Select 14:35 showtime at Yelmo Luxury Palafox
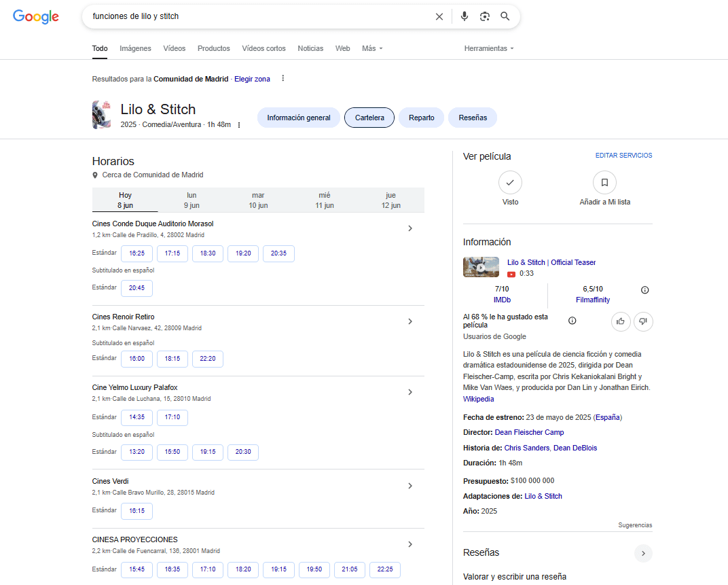 (x=136, y=417)
